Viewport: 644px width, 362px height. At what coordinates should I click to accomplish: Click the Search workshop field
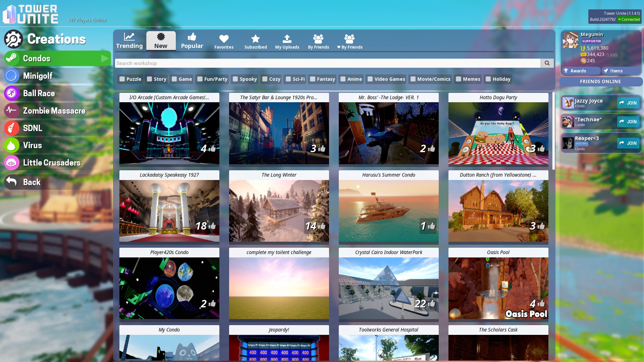pos(328,63)
